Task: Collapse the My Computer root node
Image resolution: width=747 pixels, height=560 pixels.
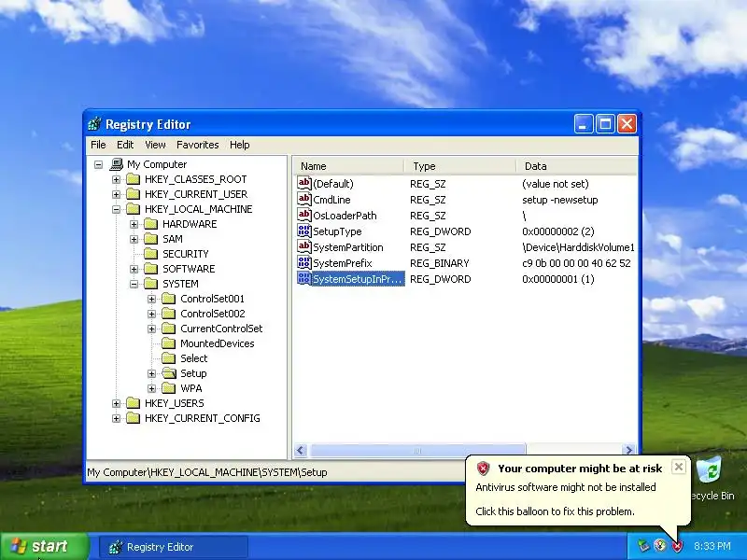Action: point(99,165)
